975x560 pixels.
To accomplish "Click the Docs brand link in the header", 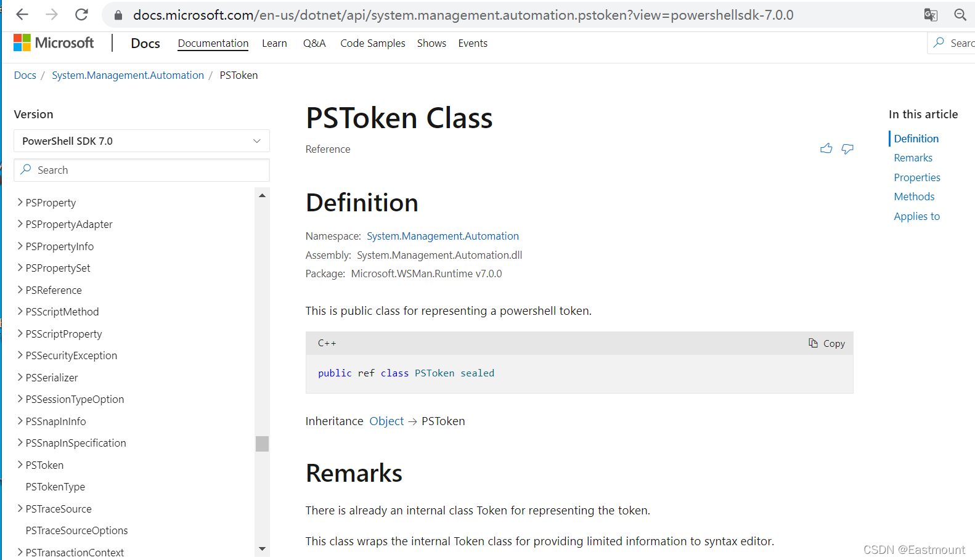I will [145, 43].
